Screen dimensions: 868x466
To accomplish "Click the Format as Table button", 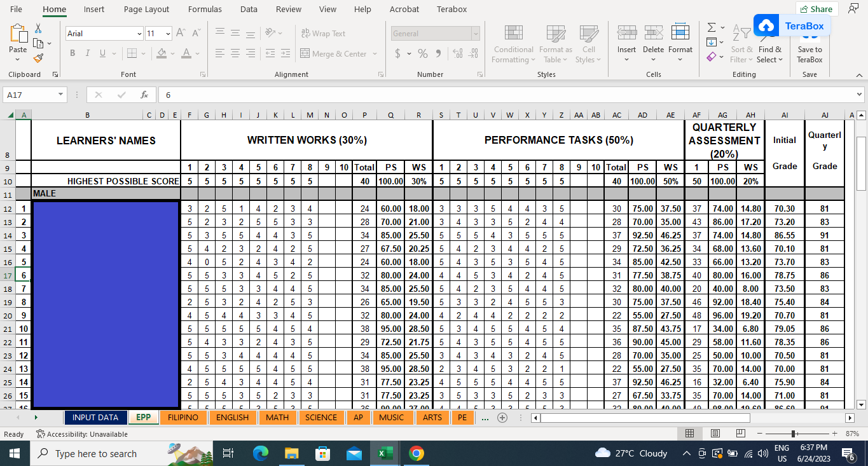I will 556,43.
